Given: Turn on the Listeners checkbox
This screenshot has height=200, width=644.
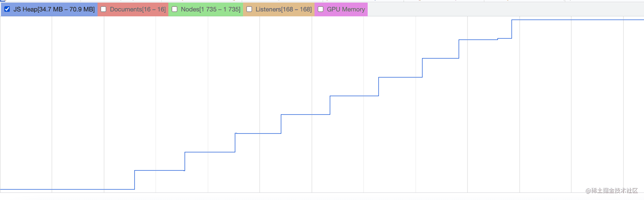Looking at the screenshot, I should [x=249, y=9].
